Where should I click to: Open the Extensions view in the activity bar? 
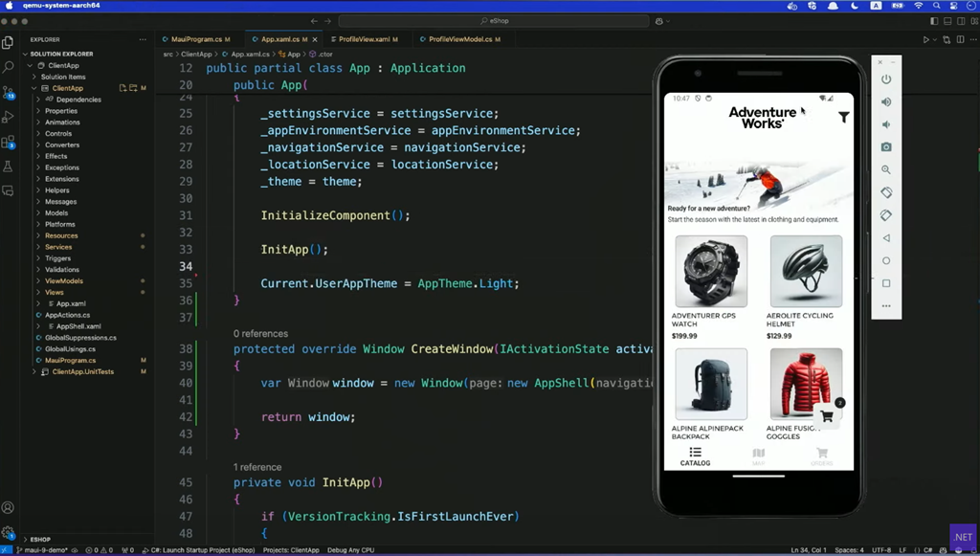(8, 143)
